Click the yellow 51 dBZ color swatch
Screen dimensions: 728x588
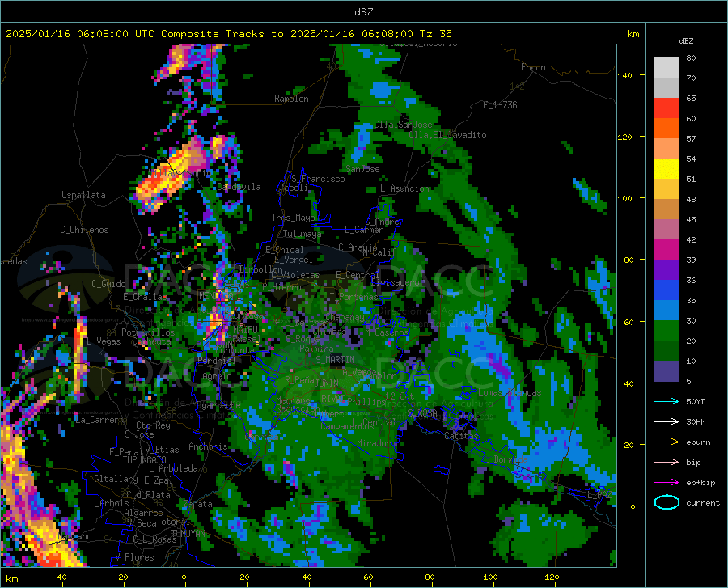tap(667, 169)
